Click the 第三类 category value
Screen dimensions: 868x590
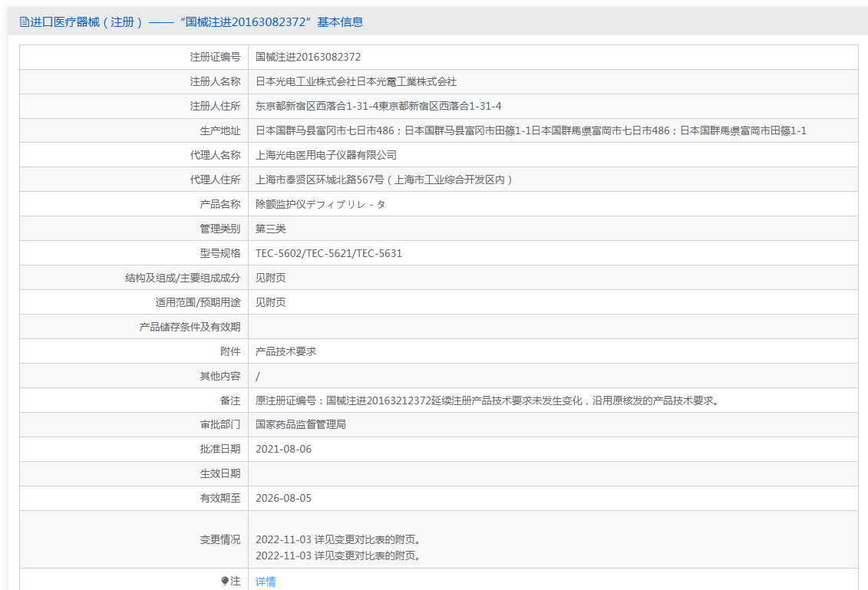(x=271, y=229)
